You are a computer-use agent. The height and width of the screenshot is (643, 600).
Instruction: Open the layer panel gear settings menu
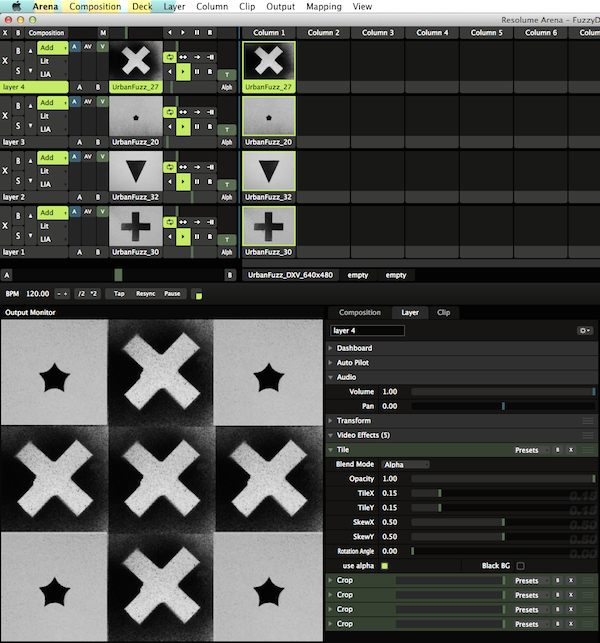[585, 330]
